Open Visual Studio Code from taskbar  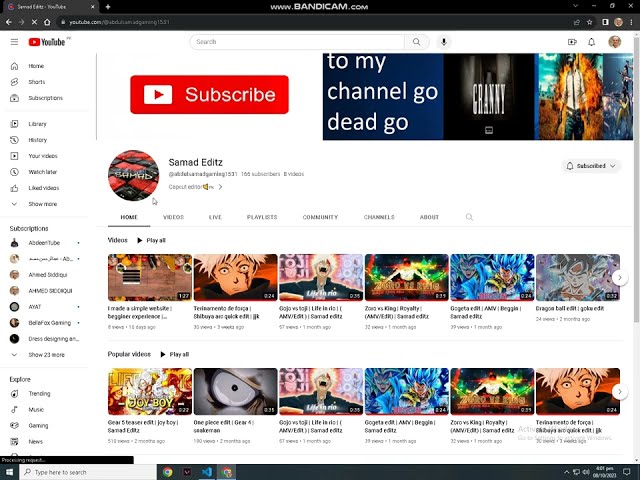(x=207, y=472)
